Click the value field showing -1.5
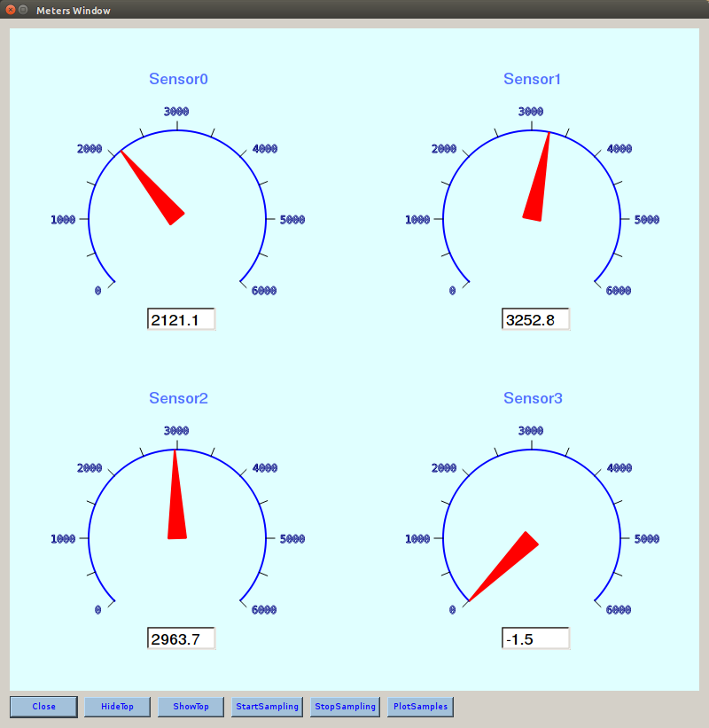Screen dimensions: 709x728 tap(535, 638)
